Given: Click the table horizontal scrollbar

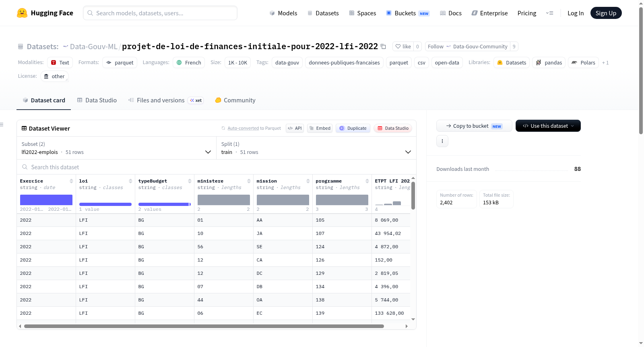Looking at the screenshot, I should 204,326.
